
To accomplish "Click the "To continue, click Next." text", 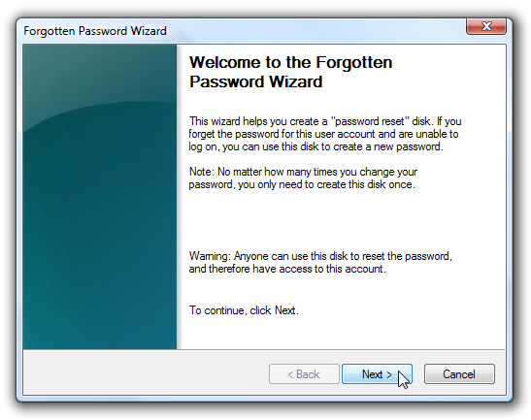I will [244, 310].
